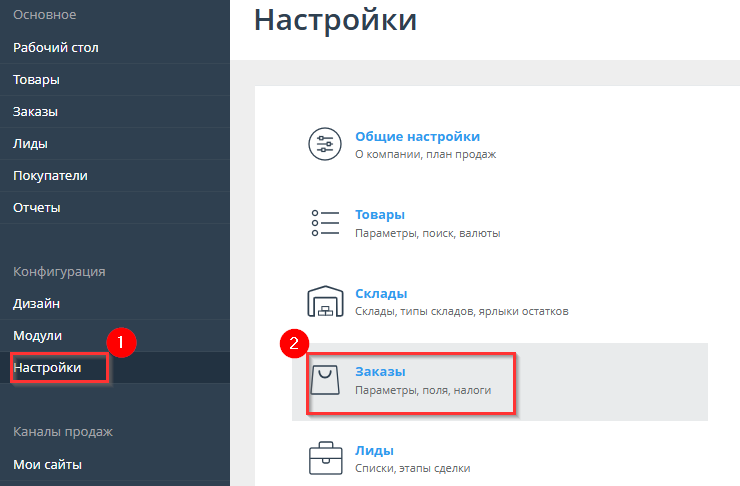Navigate to Отчеты in the sidebar

tap(37, 207)
